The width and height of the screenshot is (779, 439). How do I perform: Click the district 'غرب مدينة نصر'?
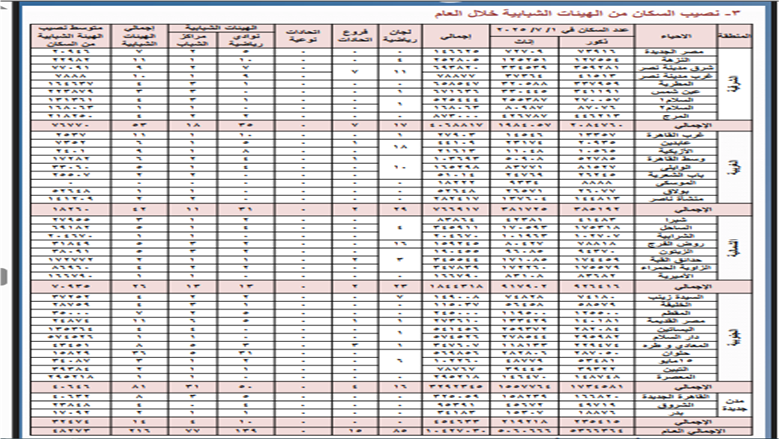(x=675, y=76)
